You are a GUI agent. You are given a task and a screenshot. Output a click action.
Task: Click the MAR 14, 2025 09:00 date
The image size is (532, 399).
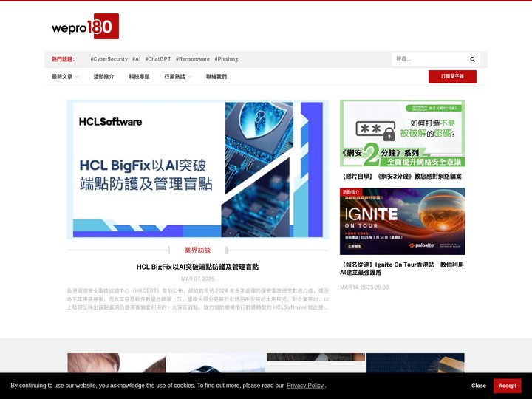click(x=364, y=287)
